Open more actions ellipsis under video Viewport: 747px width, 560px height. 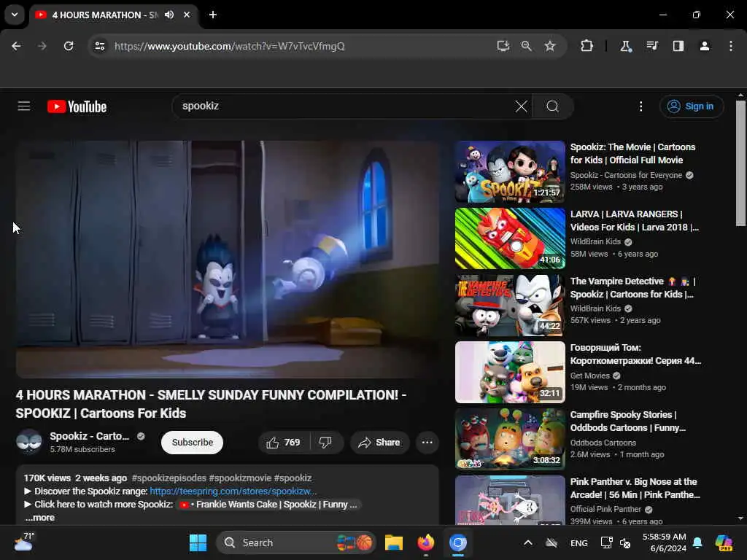coord(427,443)
